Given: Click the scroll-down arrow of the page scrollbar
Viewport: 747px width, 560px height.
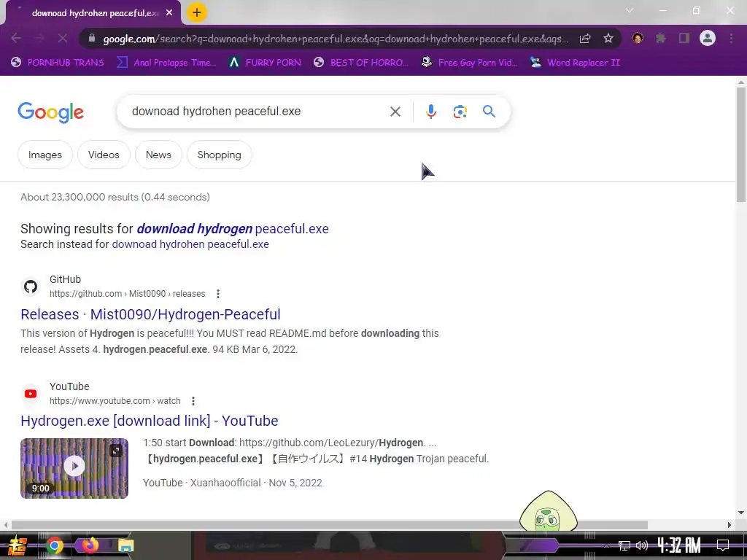Looking at the screenshot, I should pyautogui.click(x=741, y=513).
